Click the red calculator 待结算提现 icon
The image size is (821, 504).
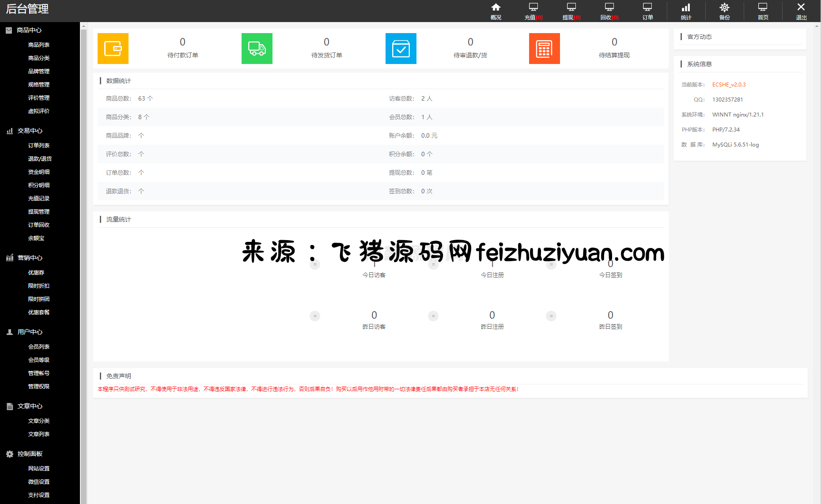[x=544, y=49]
